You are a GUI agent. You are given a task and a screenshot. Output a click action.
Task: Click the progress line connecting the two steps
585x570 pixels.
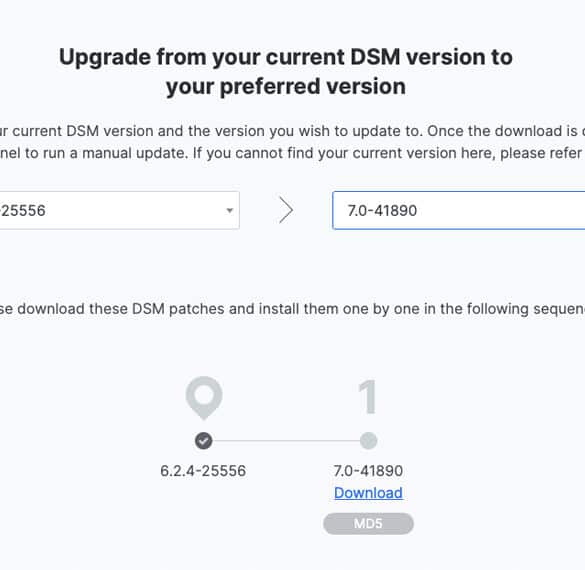(x=286, y=441)
